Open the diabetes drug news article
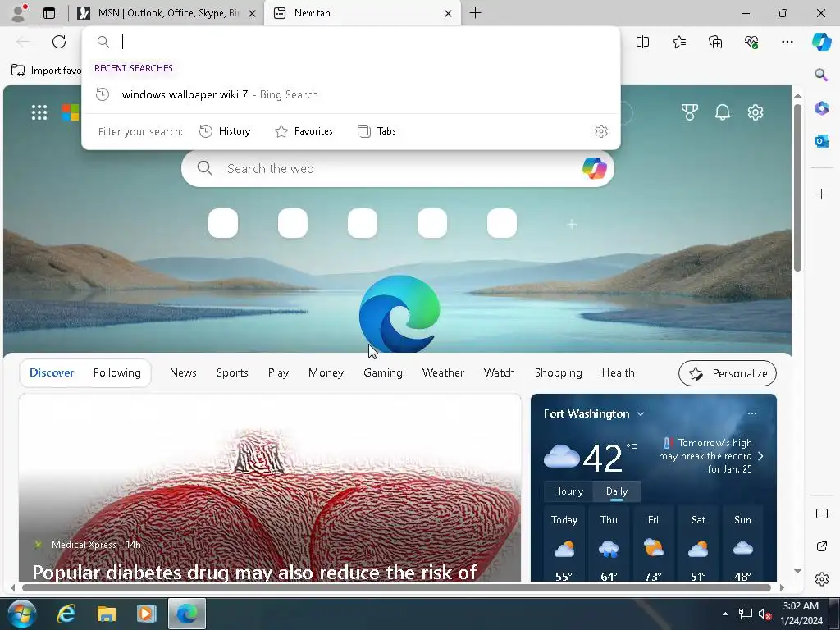The width and height of the screenshot is (840, 630). click(269, 487)
